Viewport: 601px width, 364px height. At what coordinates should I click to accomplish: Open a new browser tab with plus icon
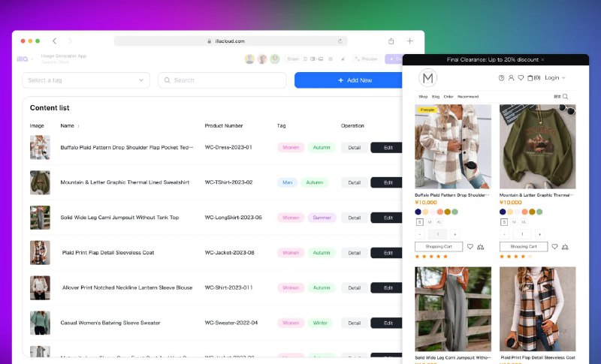[409, 41]
